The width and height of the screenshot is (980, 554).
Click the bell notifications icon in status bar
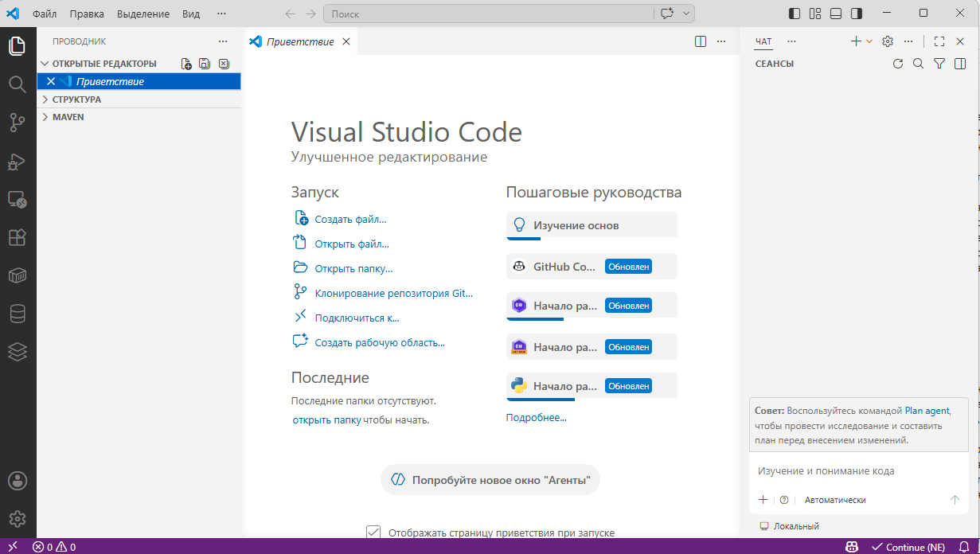(965, 547)
